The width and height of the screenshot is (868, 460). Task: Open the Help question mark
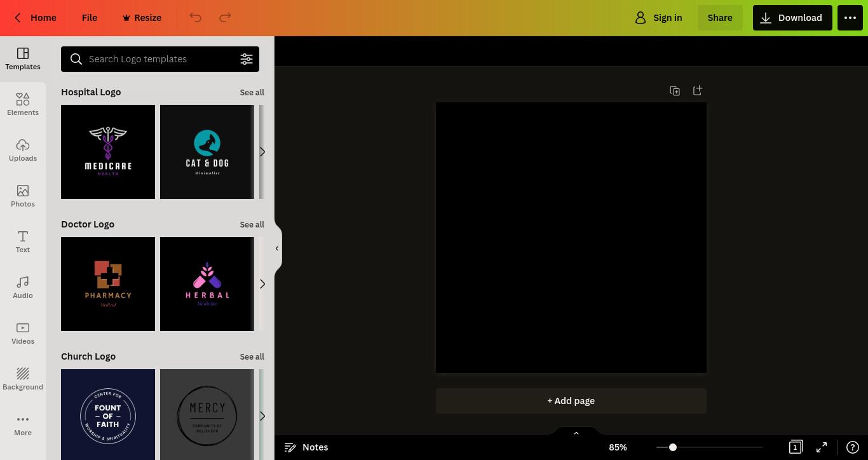point(853,447)
